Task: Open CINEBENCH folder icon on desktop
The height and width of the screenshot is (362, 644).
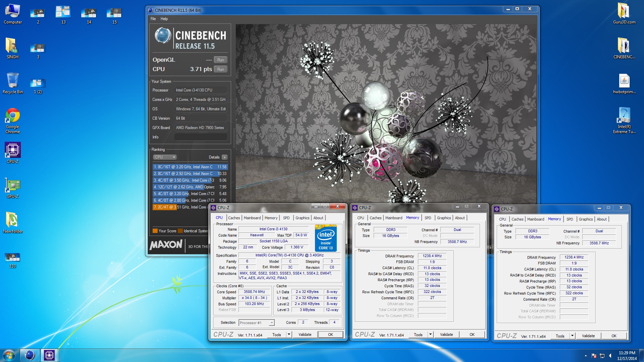Action: coord(624,49)
